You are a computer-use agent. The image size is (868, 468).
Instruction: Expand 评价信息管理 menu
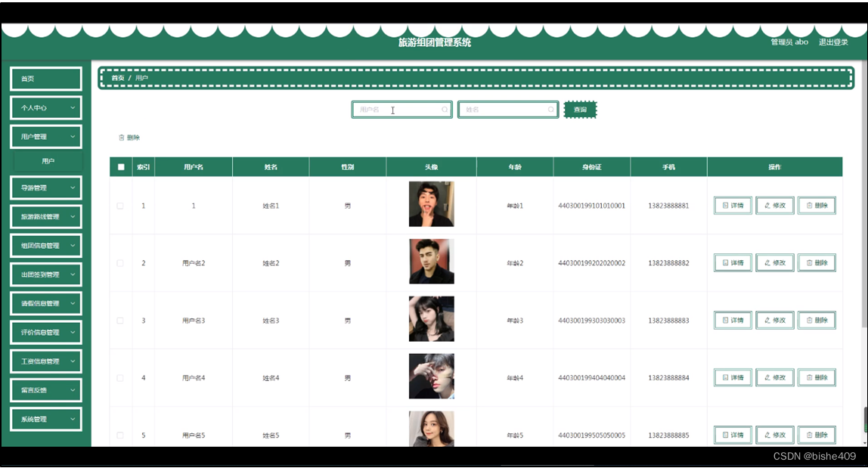46,333
